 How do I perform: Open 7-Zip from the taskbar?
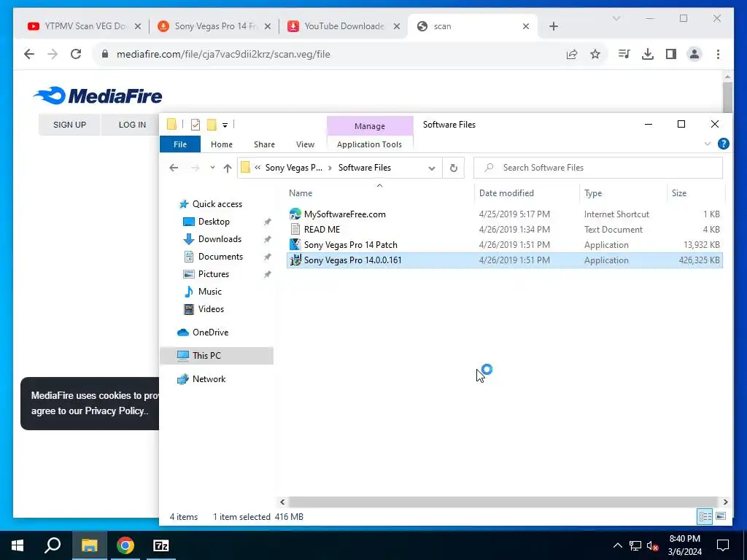[161, 545]
